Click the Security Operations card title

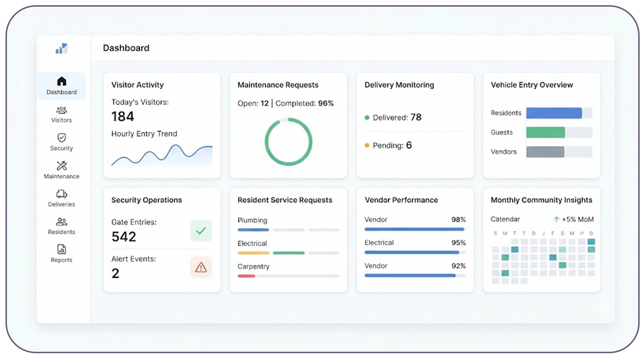[147, 200]
